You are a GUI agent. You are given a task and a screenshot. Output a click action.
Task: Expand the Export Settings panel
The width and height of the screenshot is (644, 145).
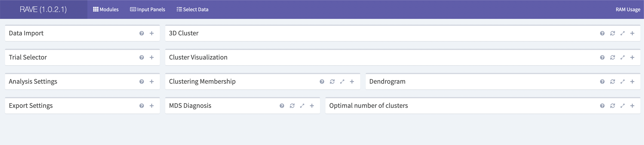click(151, 106)
